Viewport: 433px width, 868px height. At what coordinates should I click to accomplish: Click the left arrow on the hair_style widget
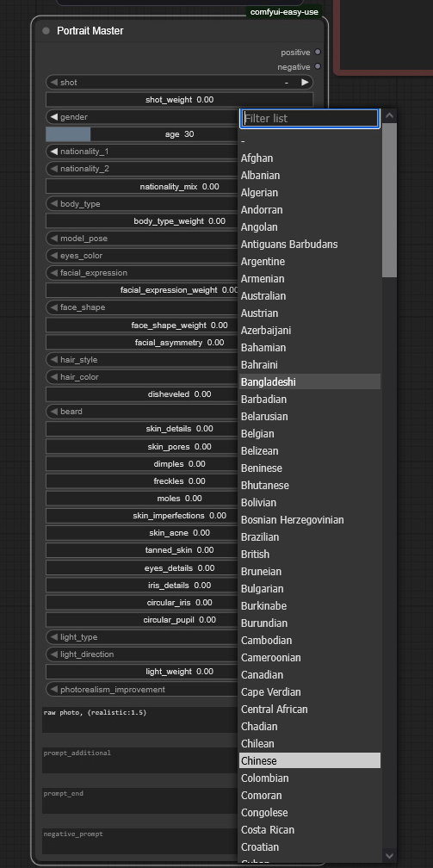[53, 359]
